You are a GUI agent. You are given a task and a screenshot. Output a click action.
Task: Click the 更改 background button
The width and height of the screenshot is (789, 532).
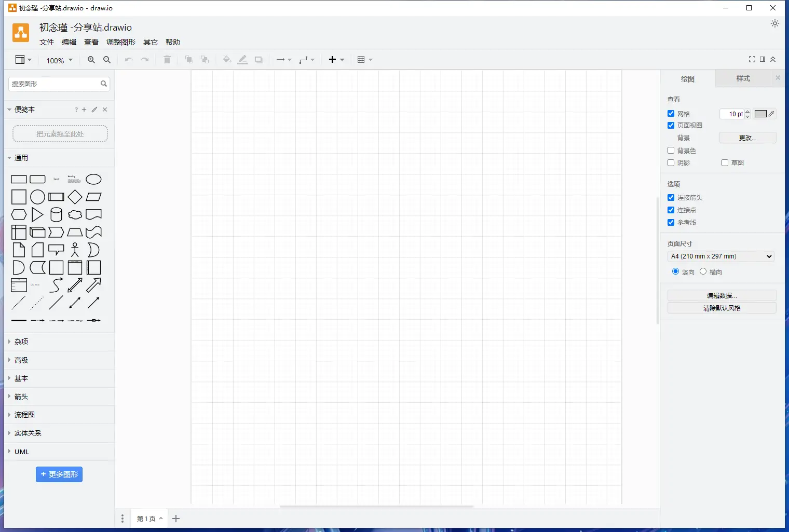[x=747, y=138]
